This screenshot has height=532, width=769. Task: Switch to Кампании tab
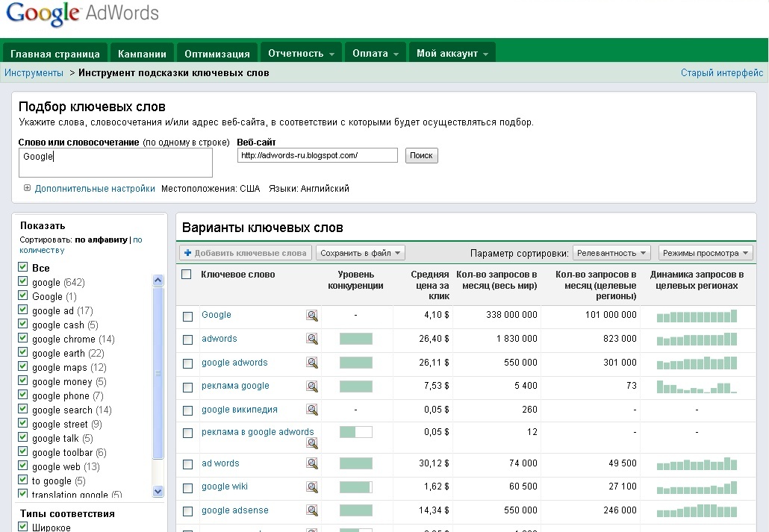[142, 54]
